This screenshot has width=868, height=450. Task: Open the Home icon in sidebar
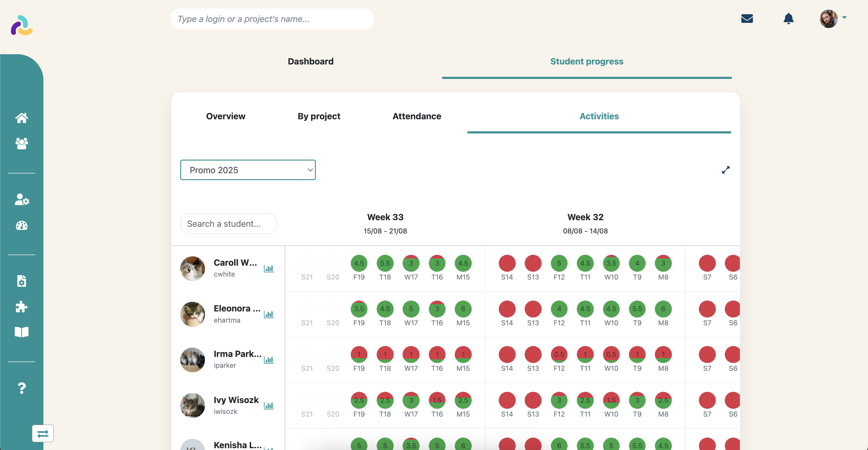click(22, 118)
